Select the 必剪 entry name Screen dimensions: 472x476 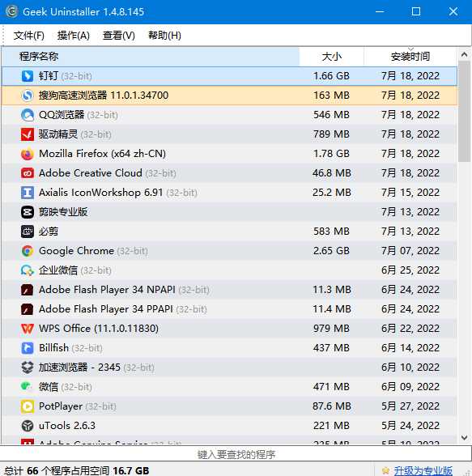[49, 232]
